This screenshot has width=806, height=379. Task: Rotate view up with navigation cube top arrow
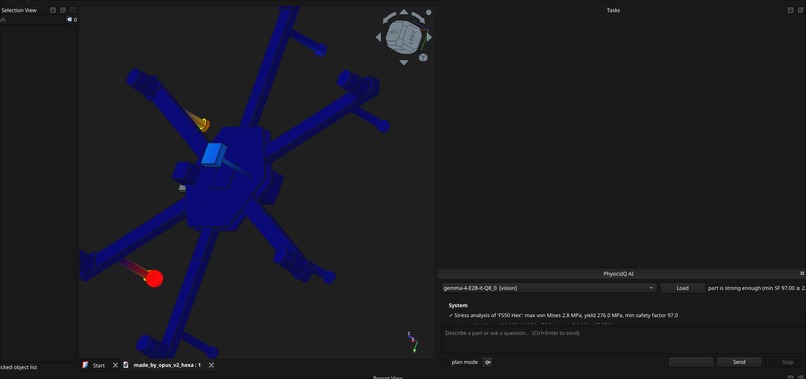pos(404,11)
